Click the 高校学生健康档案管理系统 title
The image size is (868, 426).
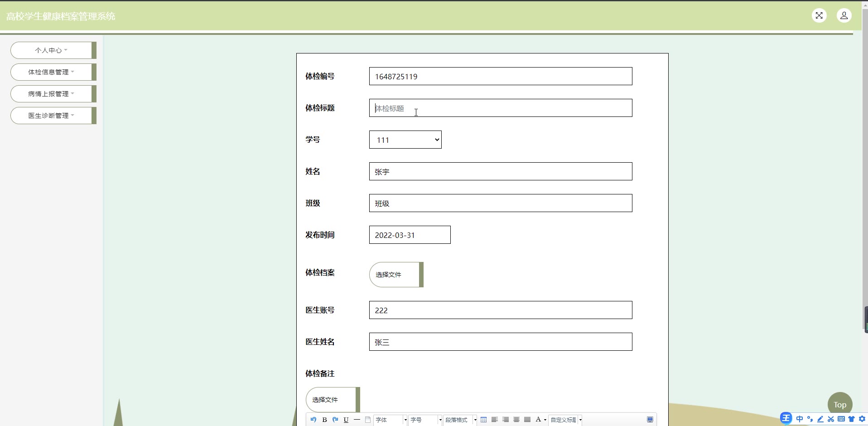pyautogui.click(x=61, y=16)
